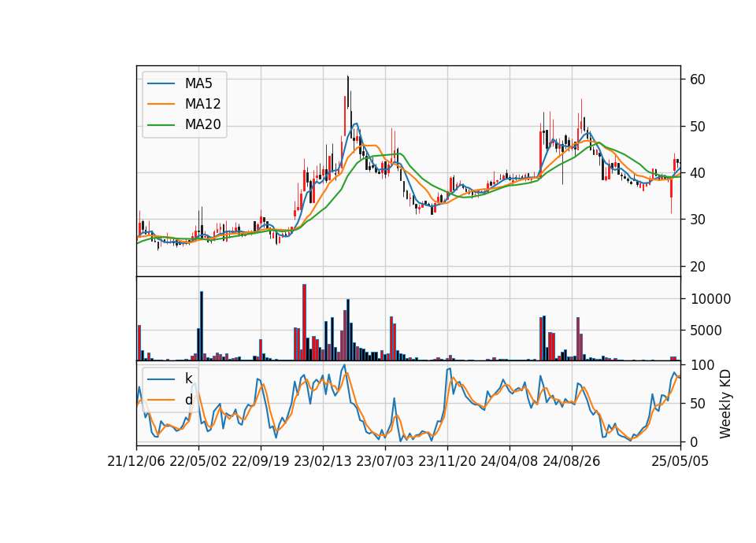Click the green MA20 legend line sample
Screen dimensions: 756x543
[x=161, y=125]
